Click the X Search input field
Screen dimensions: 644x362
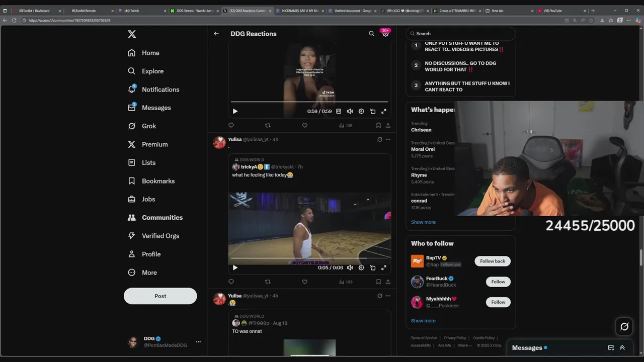click(461, 34)
